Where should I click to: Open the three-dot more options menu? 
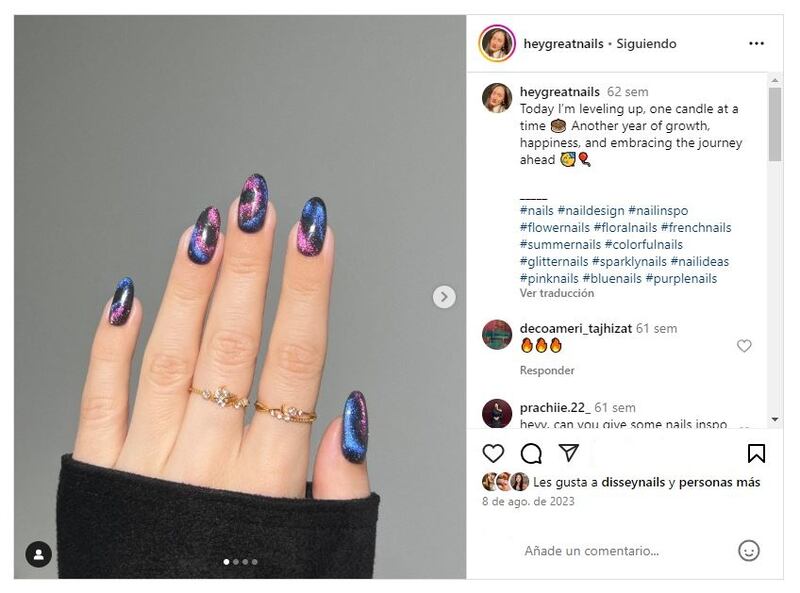[x=756, y=43]
